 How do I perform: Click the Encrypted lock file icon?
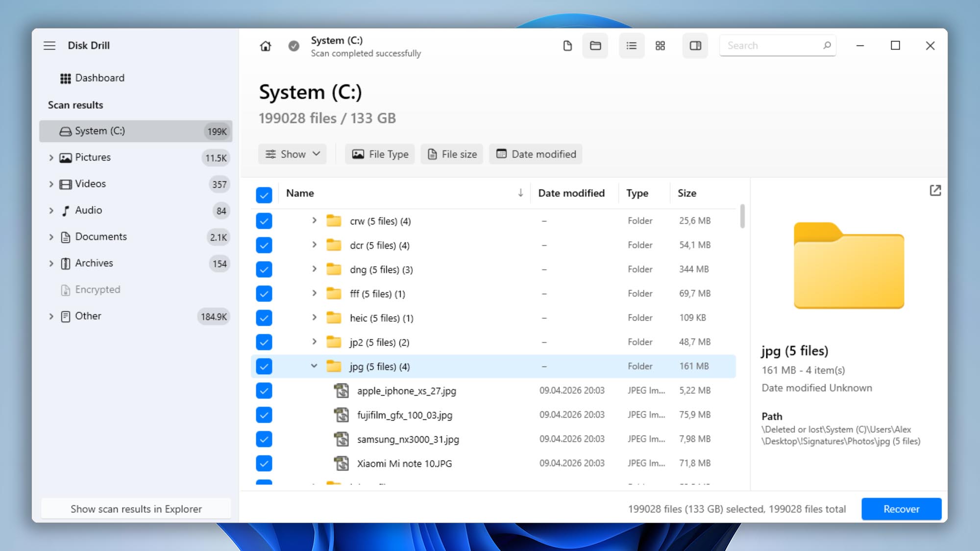coord(65,290)
